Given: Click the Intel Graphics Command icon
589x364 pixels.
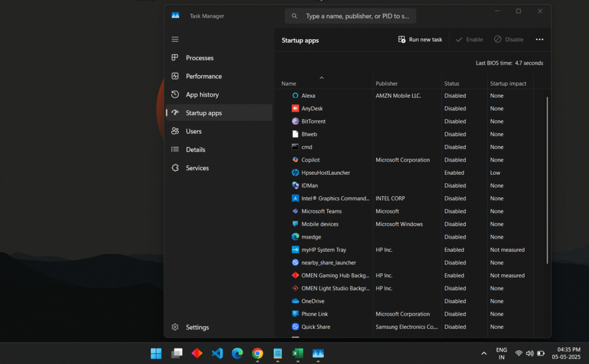Looking at the screenshot, I should (x=295, y=198).
